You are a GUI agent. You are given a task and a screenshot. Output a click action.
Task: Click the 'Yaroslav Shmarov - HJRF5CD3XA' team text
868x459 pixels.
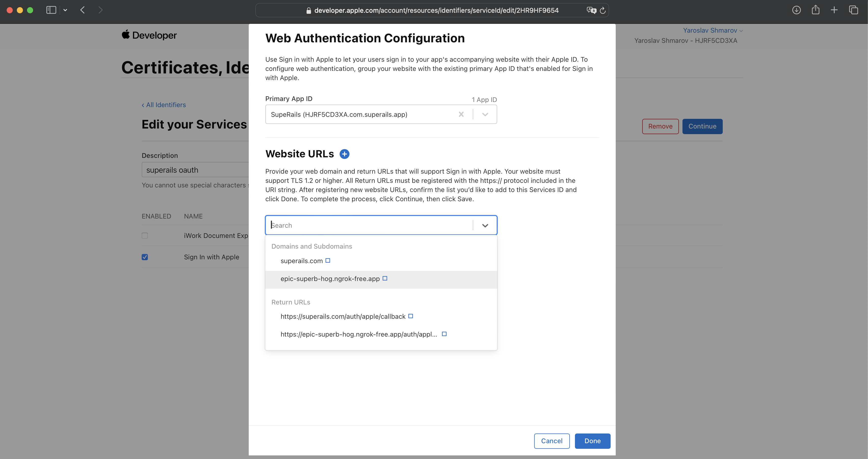(x=686, y=41)
